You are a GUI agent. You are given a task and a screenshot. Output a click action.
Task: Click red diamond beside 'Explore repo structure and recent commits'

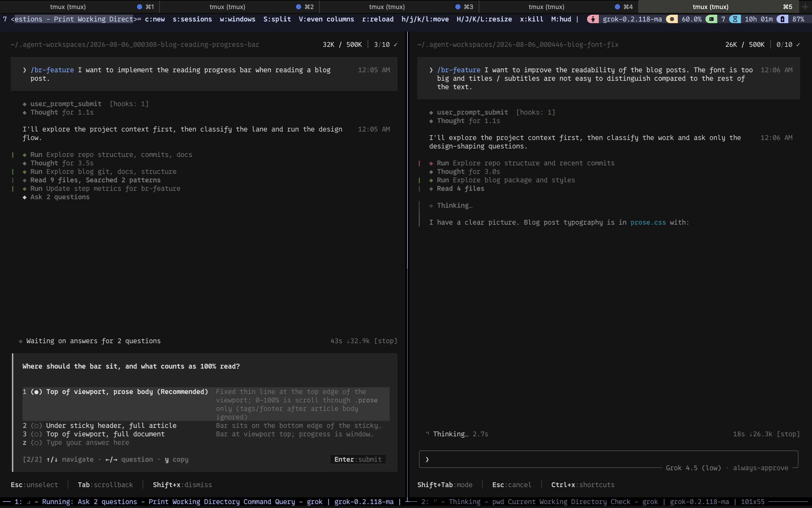[431, 163]
